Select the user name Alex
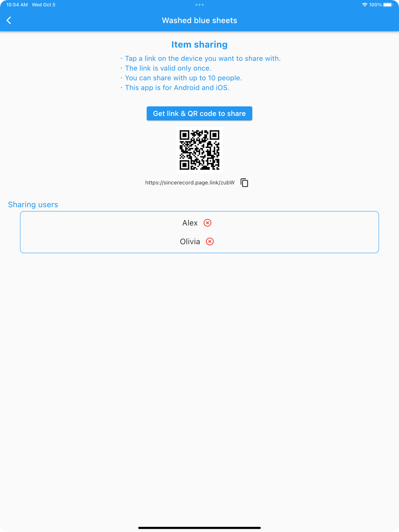The image size is (399, 532). tap(190, 223)
